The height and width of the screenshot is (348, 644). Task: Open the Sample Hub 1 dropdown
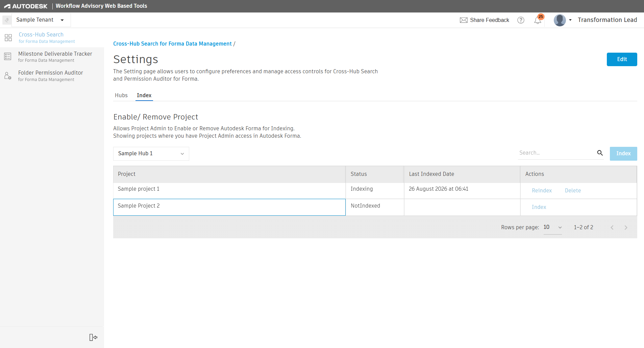pos(151,154)
